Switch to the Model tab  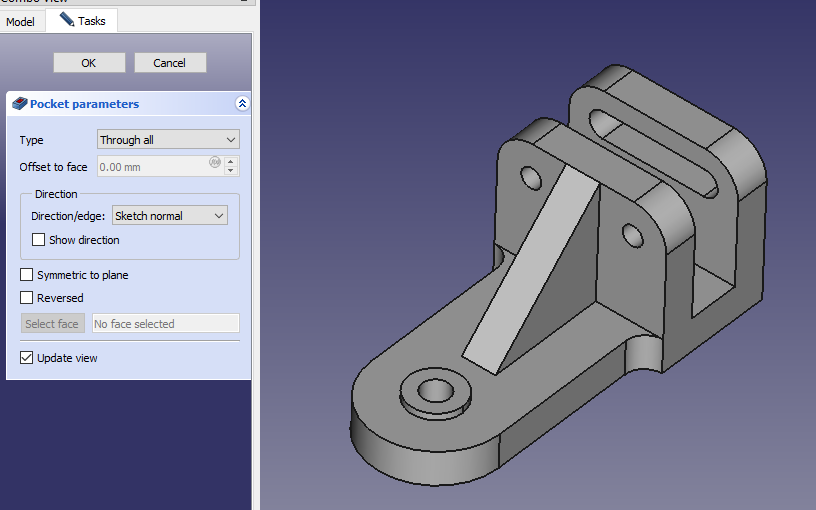21,21
